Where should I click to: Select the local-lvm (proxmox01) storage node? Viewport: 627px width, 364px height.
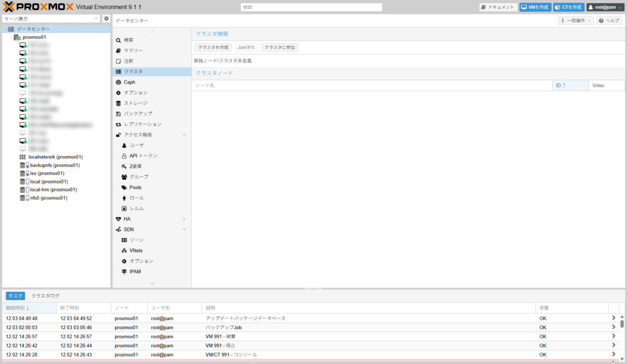click(x=53, y=190)
